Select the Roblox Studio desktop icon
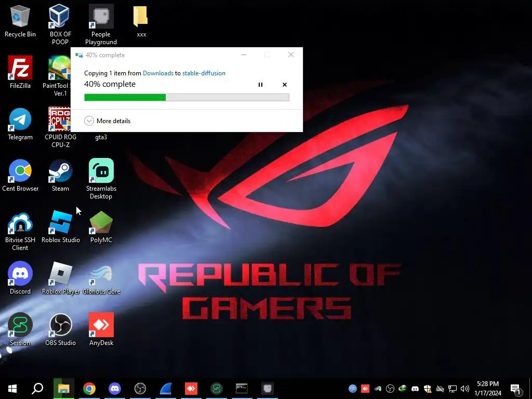Screen dimensions: 532x399 tap(60, 227)
